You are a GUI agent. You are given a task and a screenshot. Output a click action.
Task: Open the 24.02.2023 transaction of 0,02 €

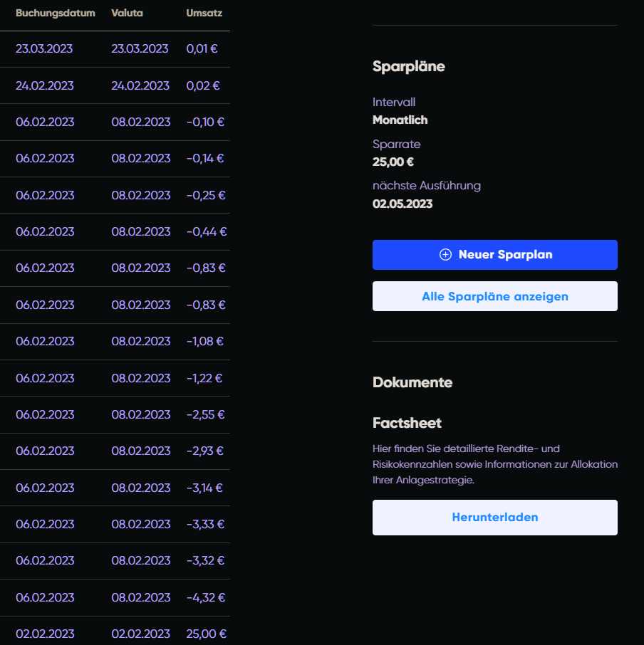click(x=115, y=85)
